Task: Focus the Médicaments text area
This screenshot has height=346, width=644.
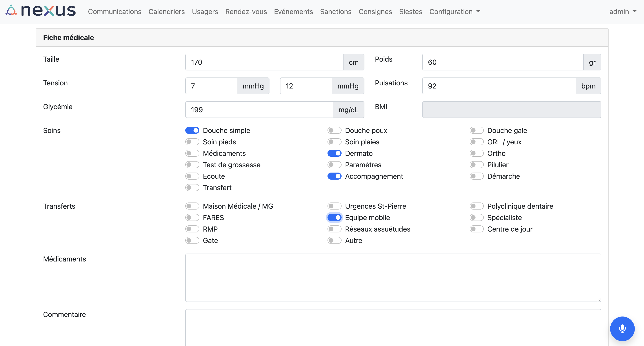Action: point(393,278)
